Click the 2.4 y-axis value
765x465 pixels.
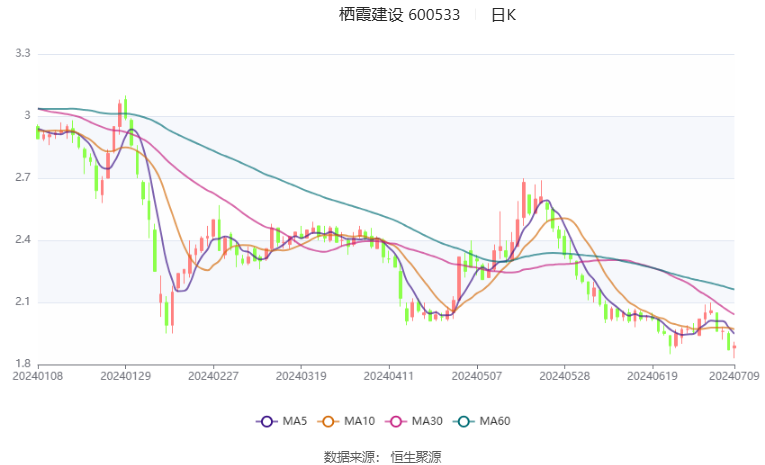click(x=22, y=240)
